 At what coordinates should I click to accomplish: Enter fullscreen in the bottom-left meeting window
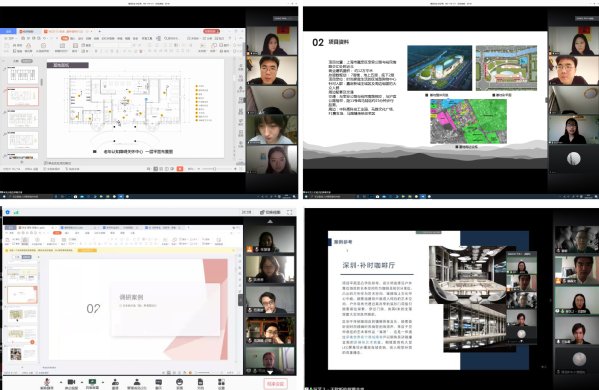coord(290,212)
